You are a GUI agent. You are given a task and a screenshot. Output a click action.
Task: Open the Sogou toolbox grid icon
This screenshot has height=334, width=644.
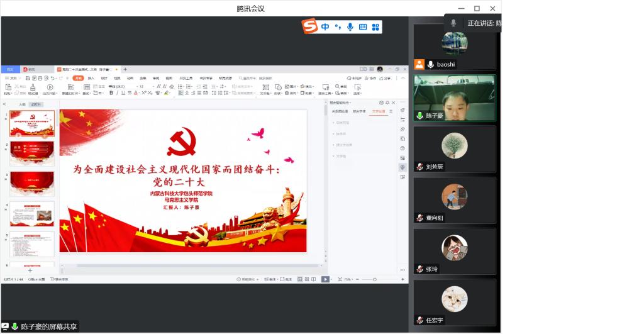coord(375,27)
